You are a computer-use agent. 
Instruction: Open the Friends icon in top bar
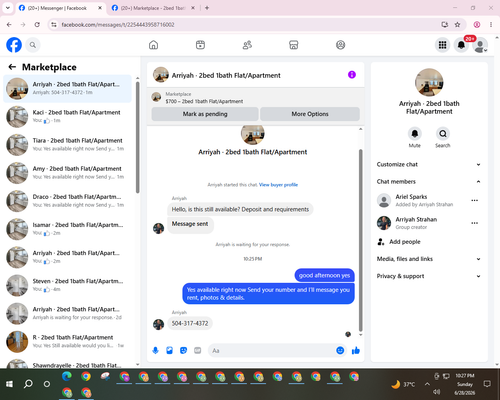coord(247,45)
